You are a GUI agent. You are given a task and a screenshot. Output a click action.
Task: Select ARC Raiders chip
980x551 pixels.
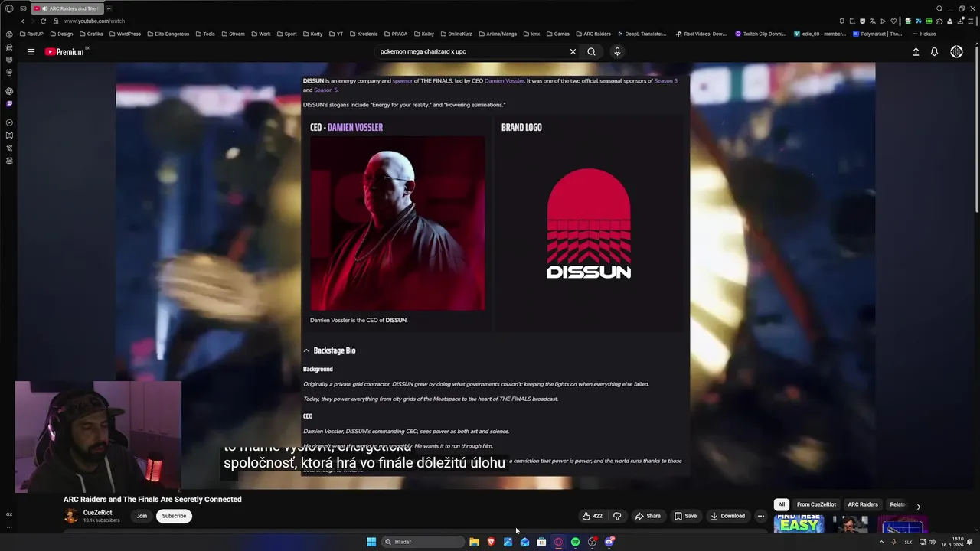coord(863,504)
